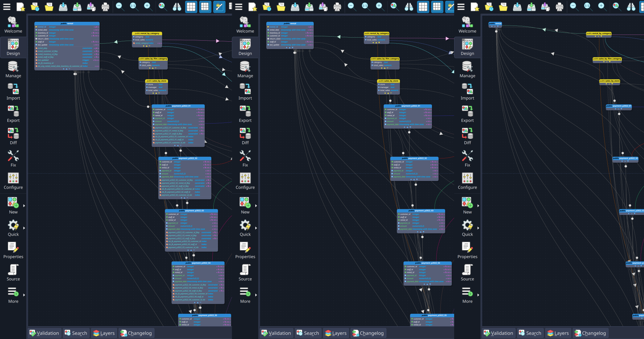
Task: Create a new database model
Action: coord(21,7)
